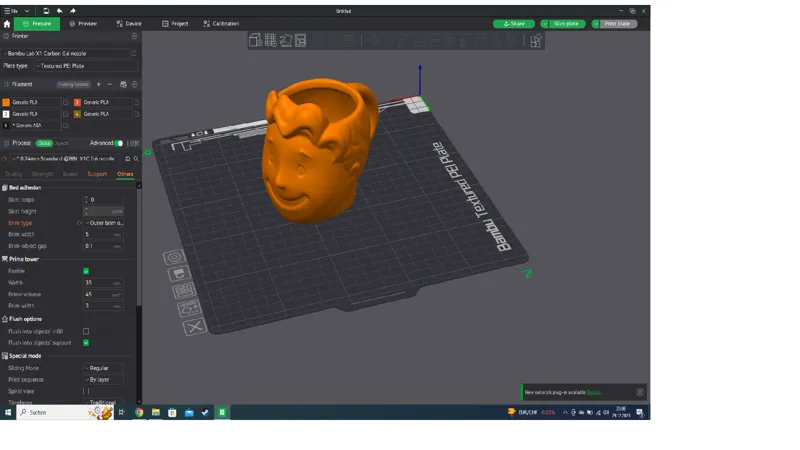
Task: Switch process scope to Global
Action: coord(44,143)
